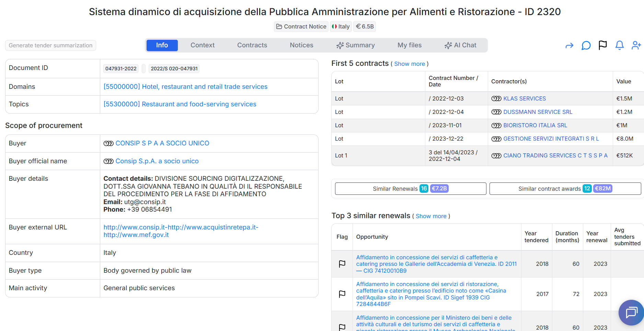
Task: Open the Restaurant and food-serving services topic
Action: point(180,104)
